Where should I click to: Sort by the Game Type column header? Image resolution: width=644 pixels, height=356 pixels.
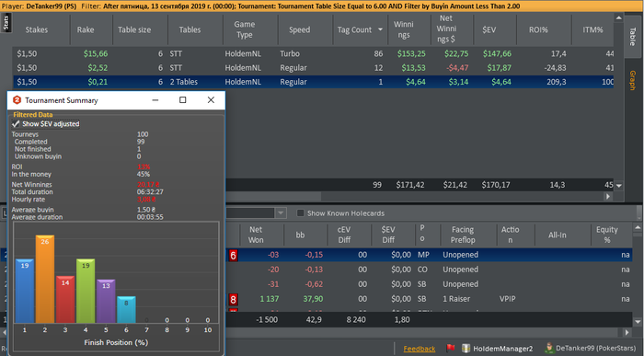coord(245,29)
